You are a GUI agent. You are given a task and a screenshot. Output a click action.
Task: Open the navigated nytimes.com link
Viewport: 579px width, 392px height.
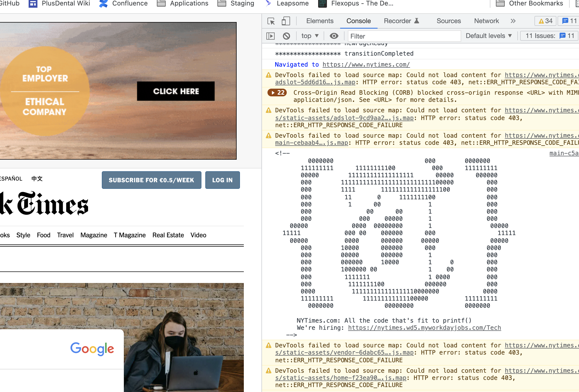pyautogui.click(x=366, y=64)
